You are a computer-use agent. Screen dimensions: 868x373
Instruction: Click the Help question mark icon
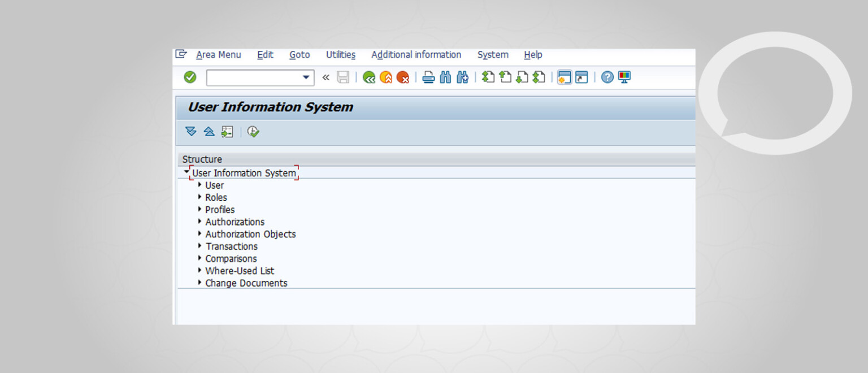pos(607,77)
